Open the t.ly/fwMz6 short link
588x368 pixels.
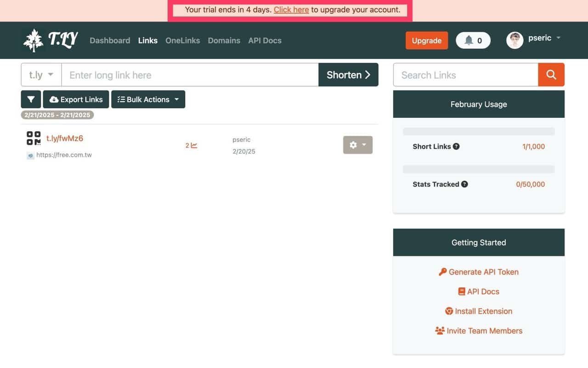(65, 138)
